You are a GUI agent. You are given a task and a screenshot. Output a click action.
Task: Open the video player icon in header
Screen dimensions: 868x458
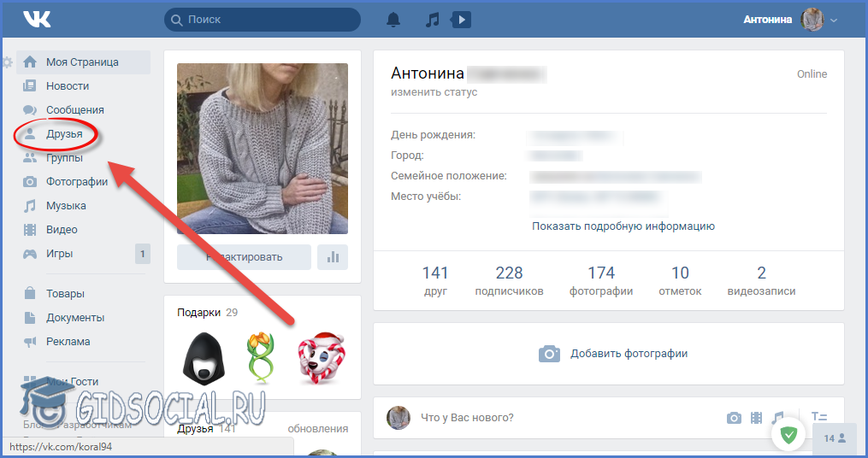point(461,20)
